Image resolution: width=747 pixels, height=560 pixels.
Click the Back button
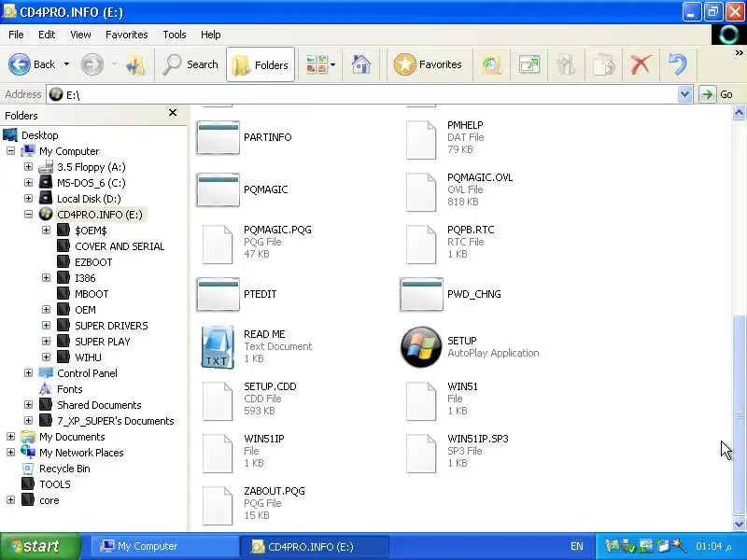pos(32,64)
